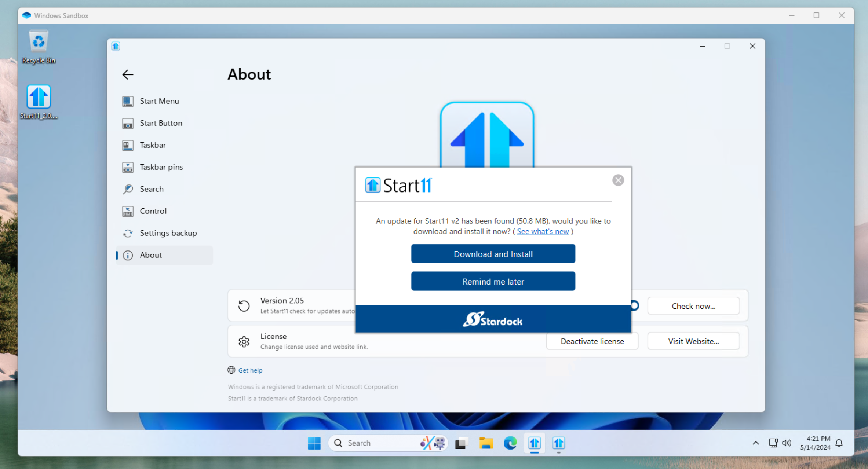The height and width of the screenshot is (469, 868).
Task: Open the notifications bell
Action: coord(839,443)
